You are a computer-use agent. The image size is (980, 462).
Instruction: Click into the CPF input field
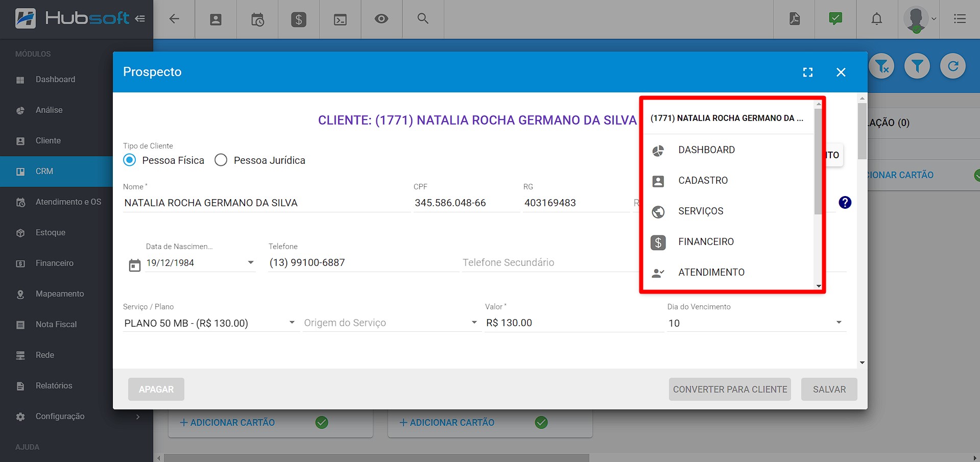point(466,203)
